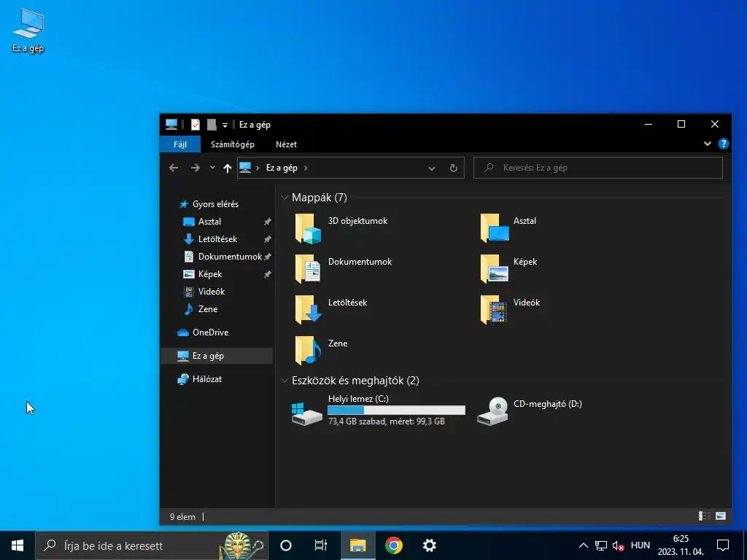This screenshot has height=560, width=747.
Task: Open the notification center
Action: pos(723,545)
